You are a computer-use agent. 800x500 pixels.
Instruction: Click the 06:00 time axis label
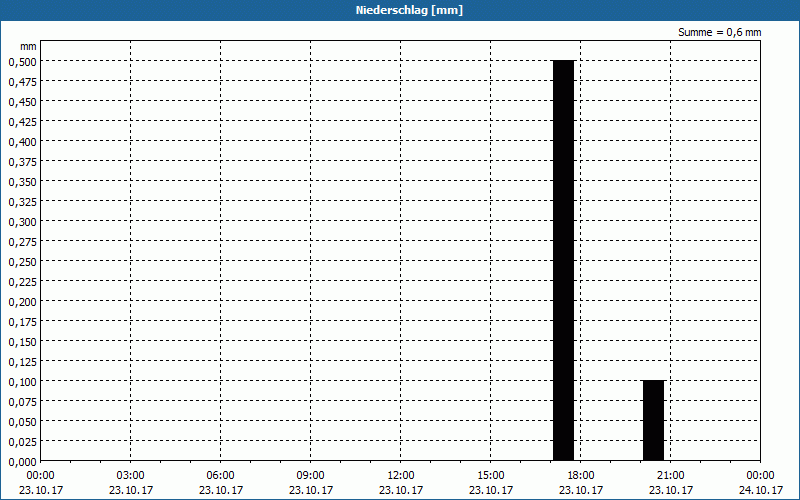[x=220, y=476]
